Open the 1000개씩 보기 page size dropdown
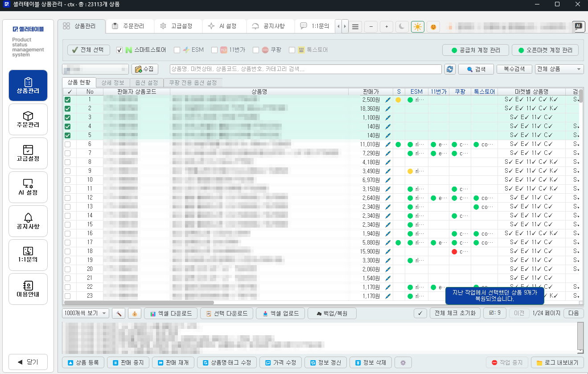Screen dimensions: 588x374 tap(85, 313)
